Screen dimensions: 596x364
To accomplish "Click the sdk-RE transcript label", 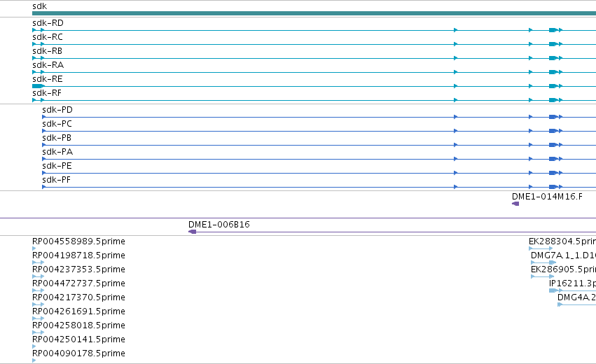I will tap(48, 79).
